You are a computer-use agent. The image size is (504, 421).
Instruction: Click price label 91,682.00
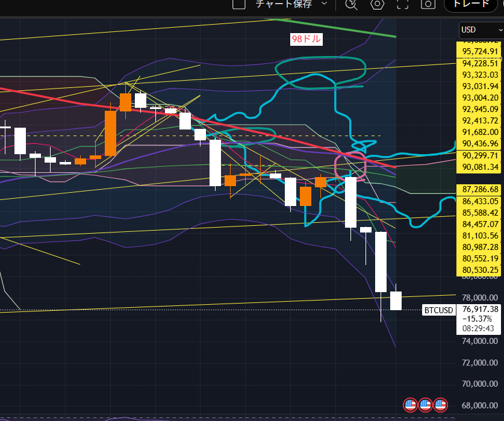coord(479,132)
